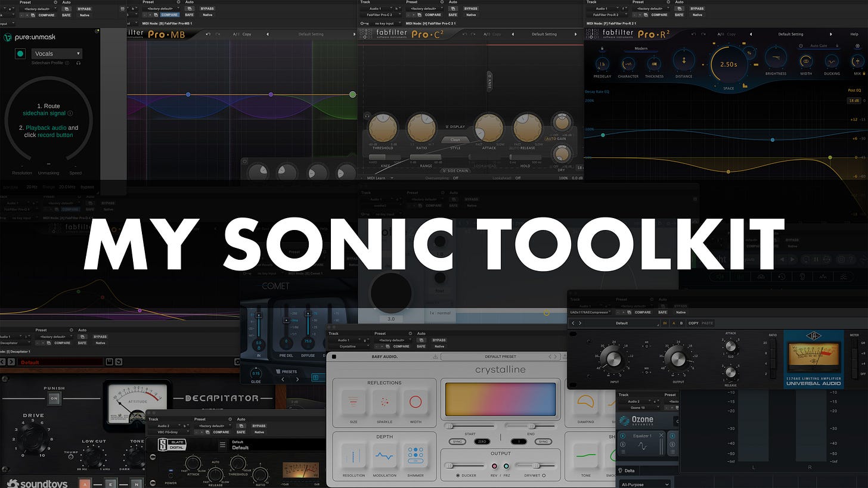Click the Size reflections tile in Crystalline
Screen dimensions: 868x488
(x=354, y=402)
